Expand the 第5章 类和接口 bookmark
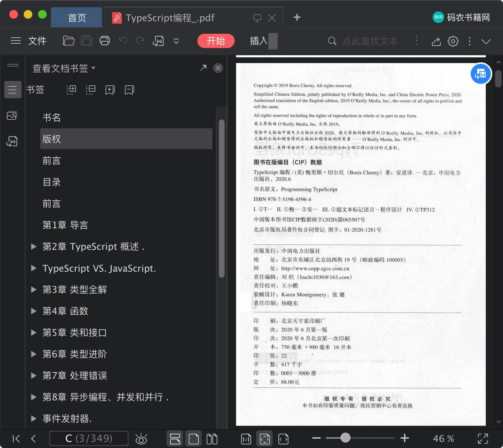The height and width of the screenshot is (448, 503). [34, 333]
